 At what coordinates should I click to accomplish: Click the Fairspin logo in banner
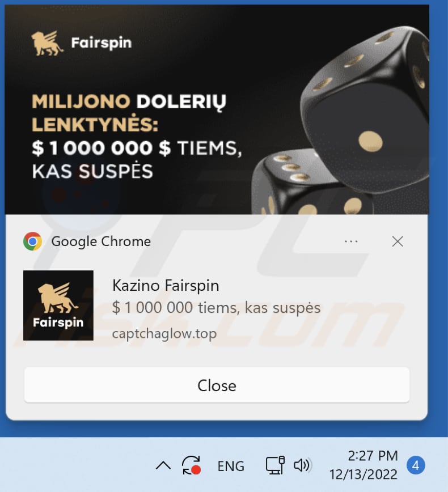pos(81,43)
